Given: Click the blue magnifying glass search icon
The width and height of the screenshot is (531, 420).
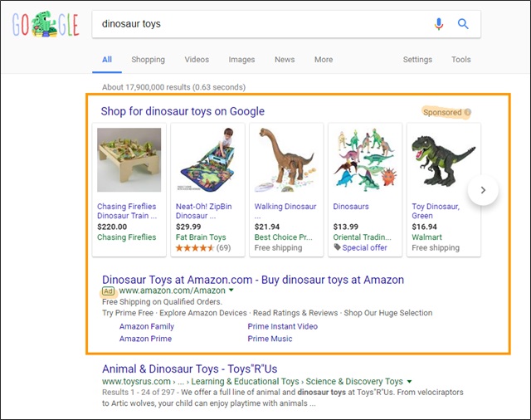Looking at the screenshot, I should tap(463, 24).
